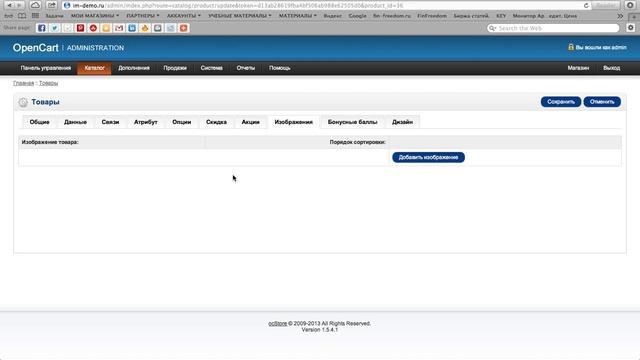Reload the page with the refresh icon

(x=586, y=6)
